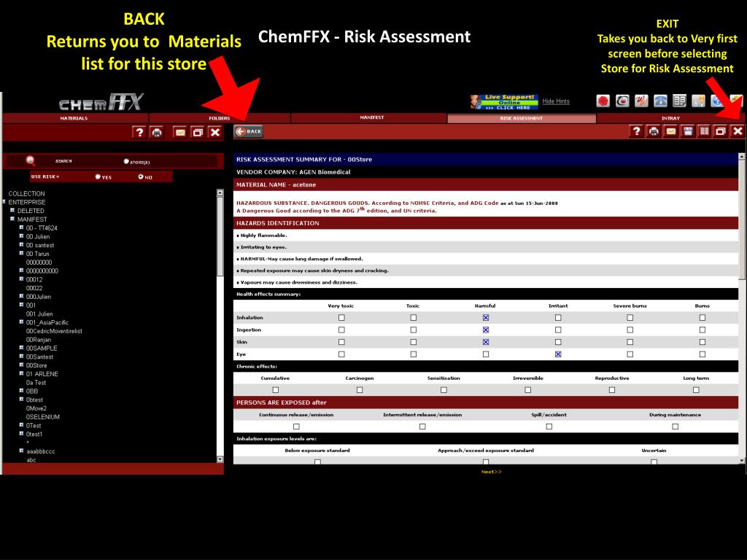This screenshot has width=747, height=560.
Task: Print the risk assessment summary
Action: 654,131
